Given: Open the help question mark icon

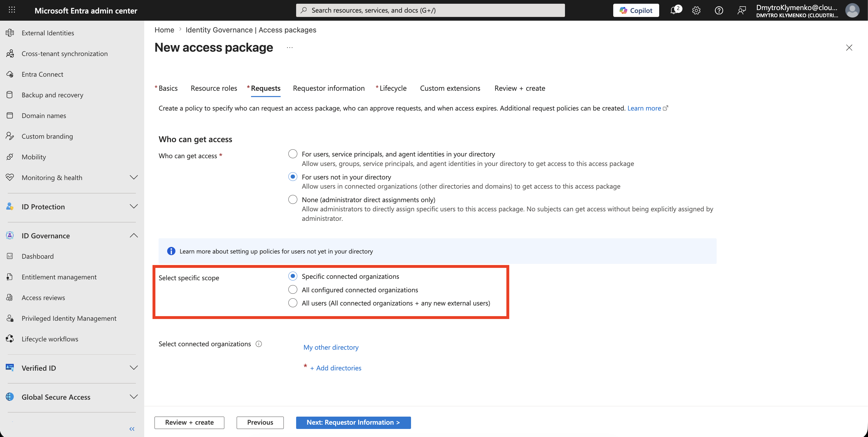Looking at the screenshot, I should tap(719, 10).
